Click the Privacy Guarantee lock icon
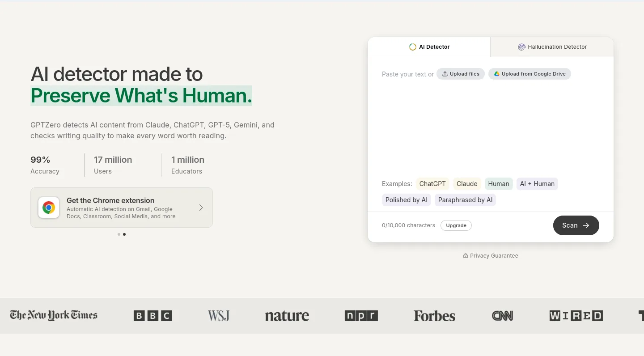This screenshot has width=644, height=356. (466, 256)
